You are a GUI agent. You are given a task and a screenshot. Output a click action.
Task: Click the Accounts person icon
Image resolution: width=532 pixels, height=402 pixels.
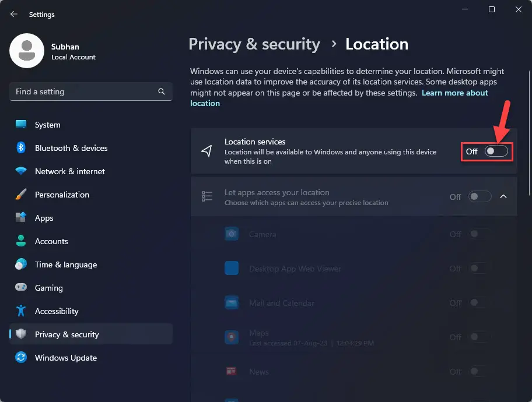point(21,241)
